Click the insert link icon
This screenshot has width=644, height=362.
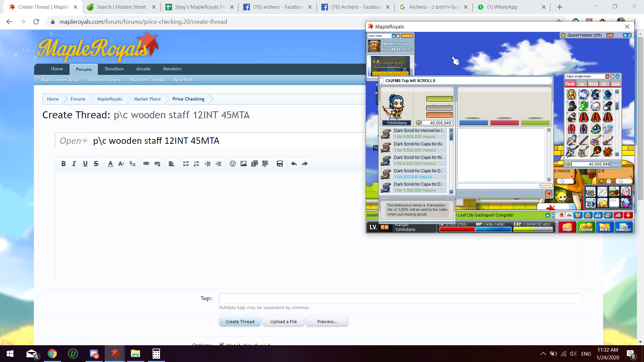(x=146, y=164)
